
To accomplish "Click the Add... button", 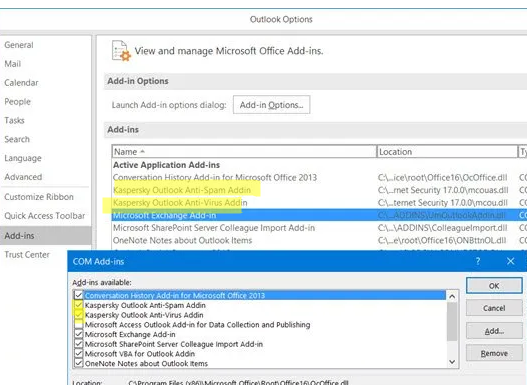I will (494, 331).
